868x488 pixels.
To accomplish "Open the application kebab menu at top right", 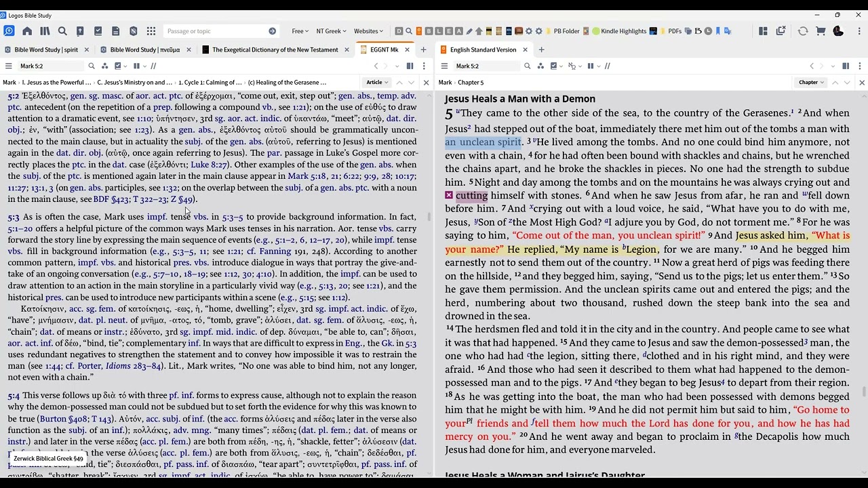I will [858, 30].
